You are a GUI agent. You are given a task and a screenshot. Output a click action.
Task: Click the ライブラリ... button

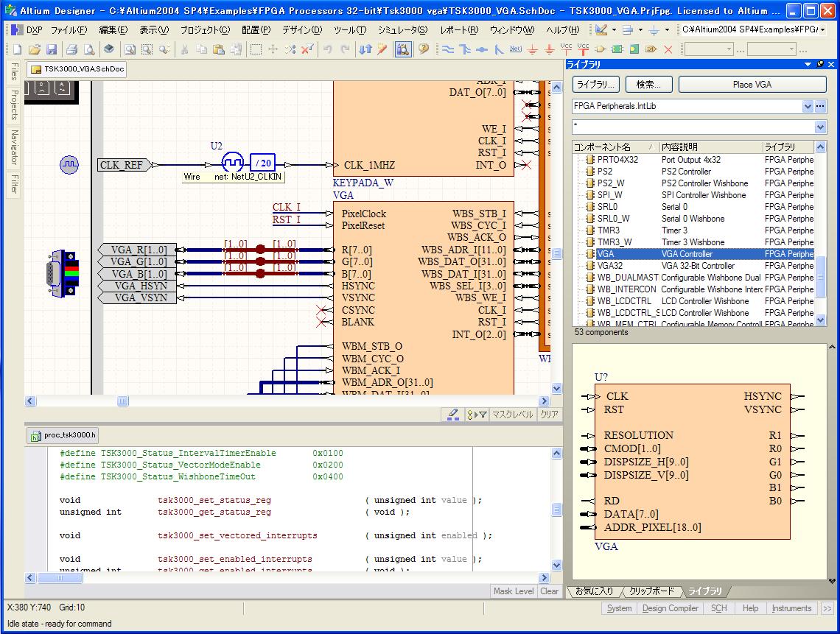tap(595, 85)
